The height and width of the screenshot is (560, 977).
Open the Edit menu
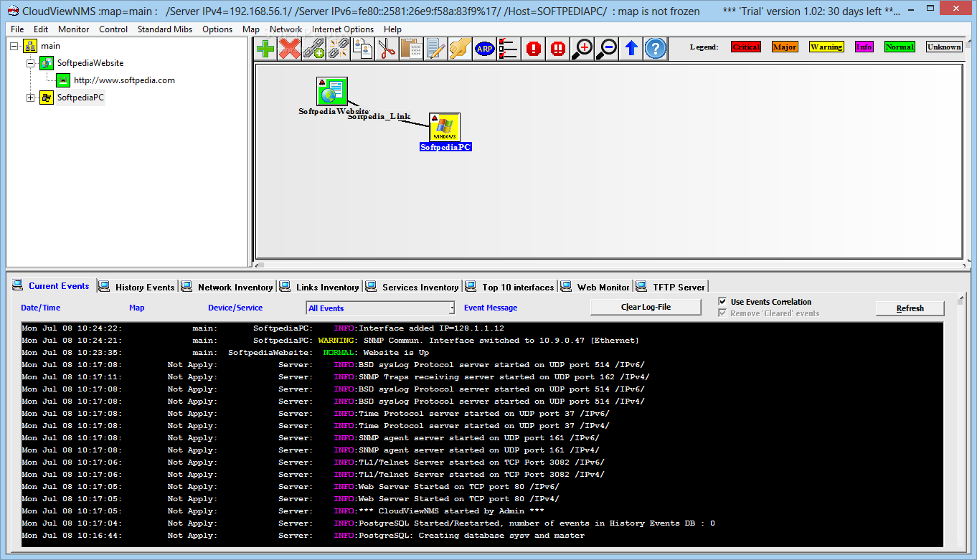pos(41,29)
